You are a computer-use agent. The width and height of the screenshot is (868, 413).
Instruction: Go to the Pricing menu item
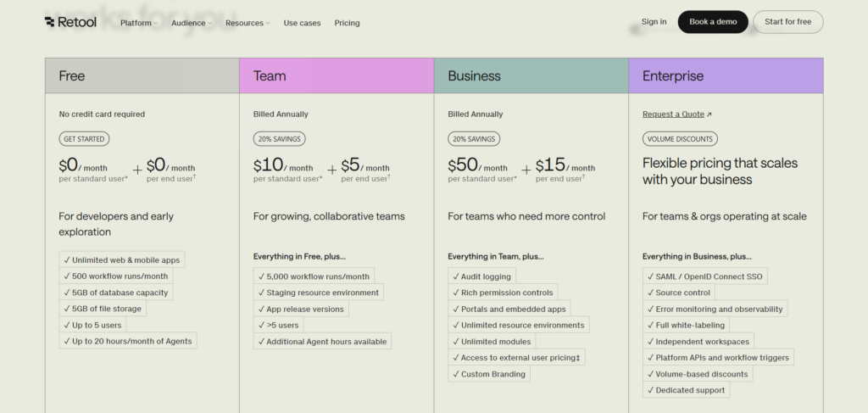[347, 23]
